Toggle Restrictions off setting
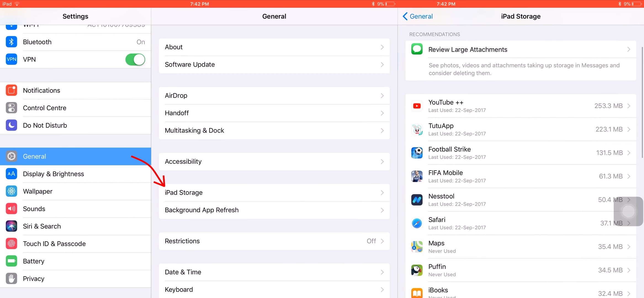 (371, 241)
